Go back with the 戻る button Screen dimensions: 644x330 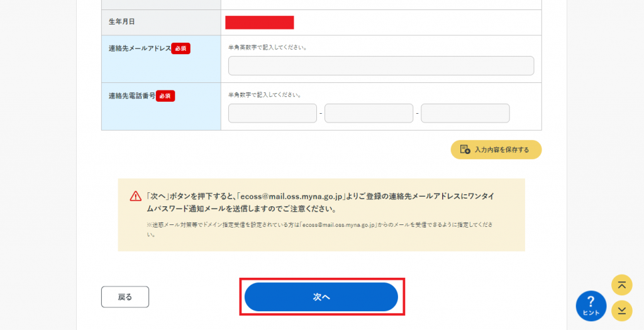(125, 297)
